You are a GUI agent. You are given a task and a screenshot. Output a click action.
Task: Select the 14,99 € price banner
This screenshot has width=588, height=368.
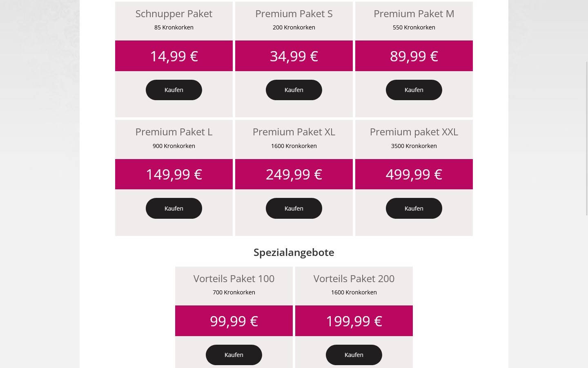(x=174, y=56)
